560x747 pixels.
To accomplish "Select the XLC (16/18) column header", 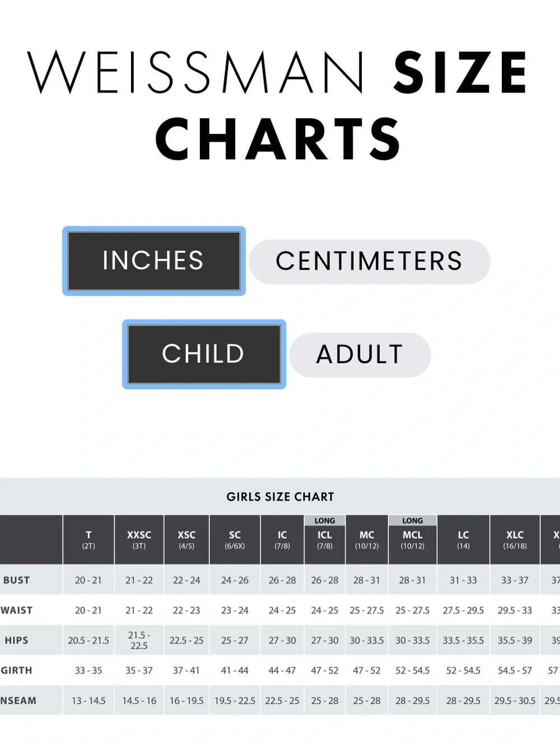I will pos(515,540).
